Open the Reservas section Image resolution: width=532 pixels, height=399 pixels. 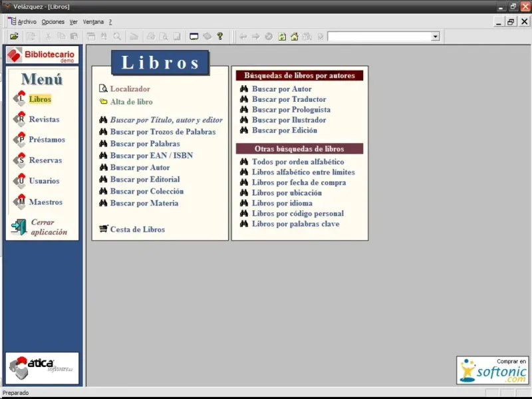[45, 160]
